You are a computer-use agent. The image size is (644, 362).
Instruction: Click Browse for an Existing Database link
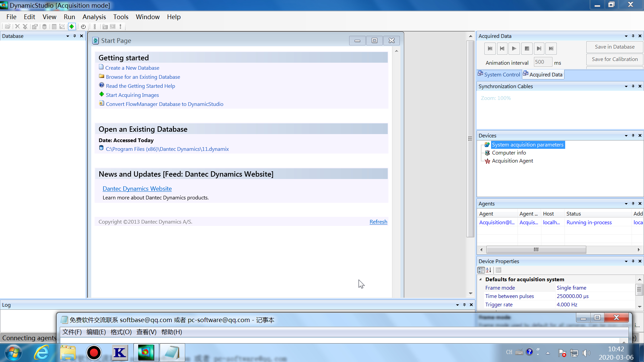coord(143,77)
